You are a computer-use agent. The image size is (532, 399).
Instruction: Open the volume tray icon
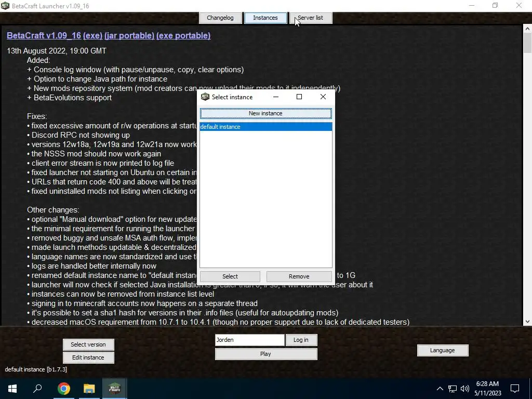tap(465, 389)
